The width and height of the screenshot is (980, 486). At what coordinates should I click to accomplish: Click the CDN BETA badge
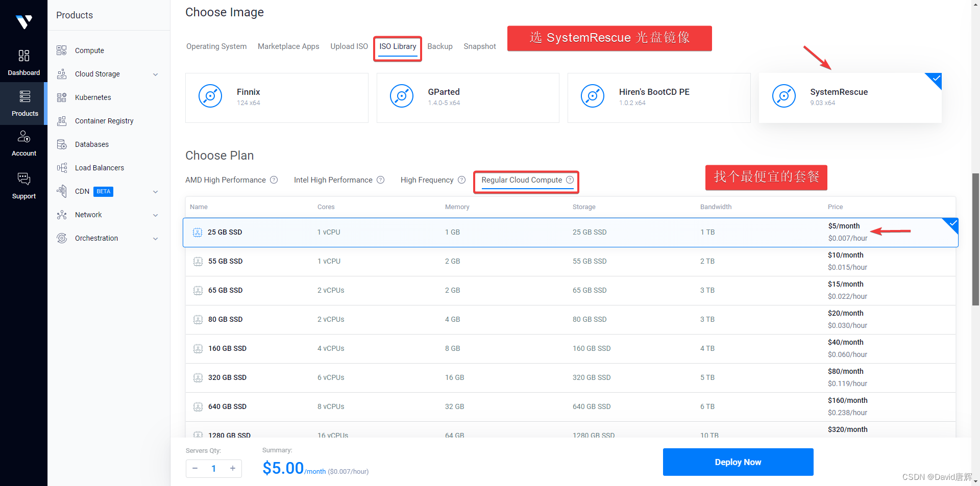click(x=104, y=191)
